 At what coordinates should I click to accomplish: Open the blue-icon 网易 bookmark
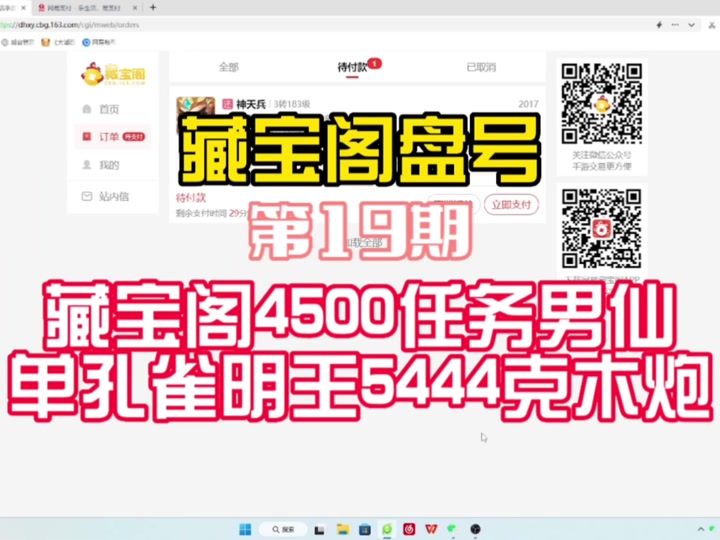pos(99,42)
